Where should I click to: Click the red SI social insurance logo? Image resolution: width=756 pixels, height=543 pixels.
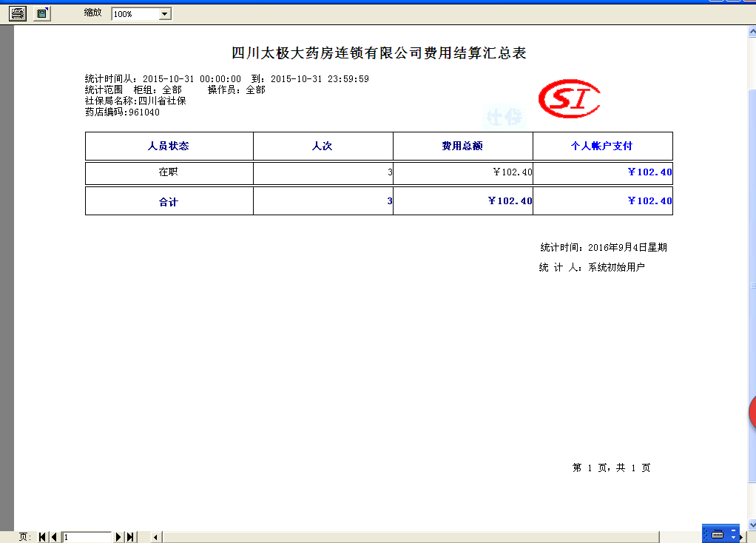570,99
